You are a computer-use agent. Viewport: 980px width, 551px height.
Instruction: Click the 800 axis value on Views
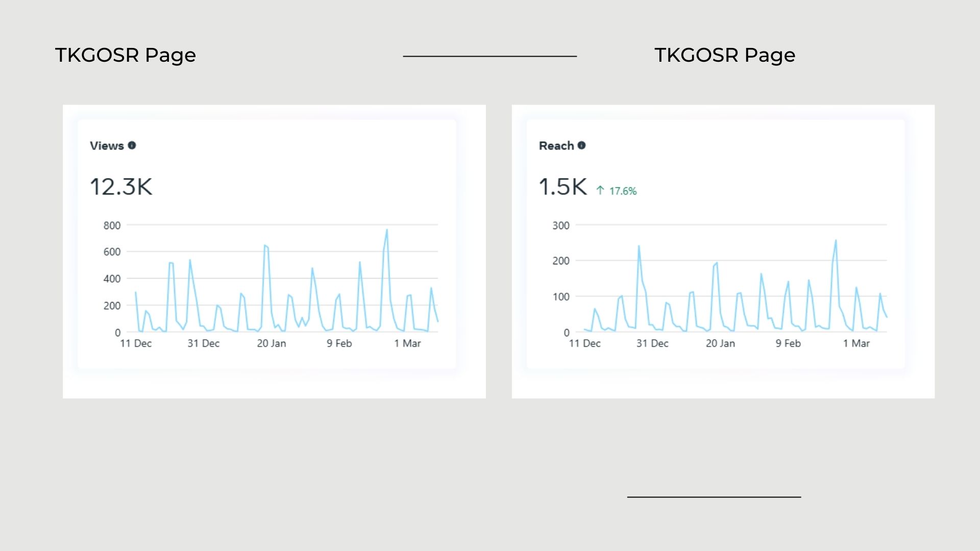coord(112,226)
